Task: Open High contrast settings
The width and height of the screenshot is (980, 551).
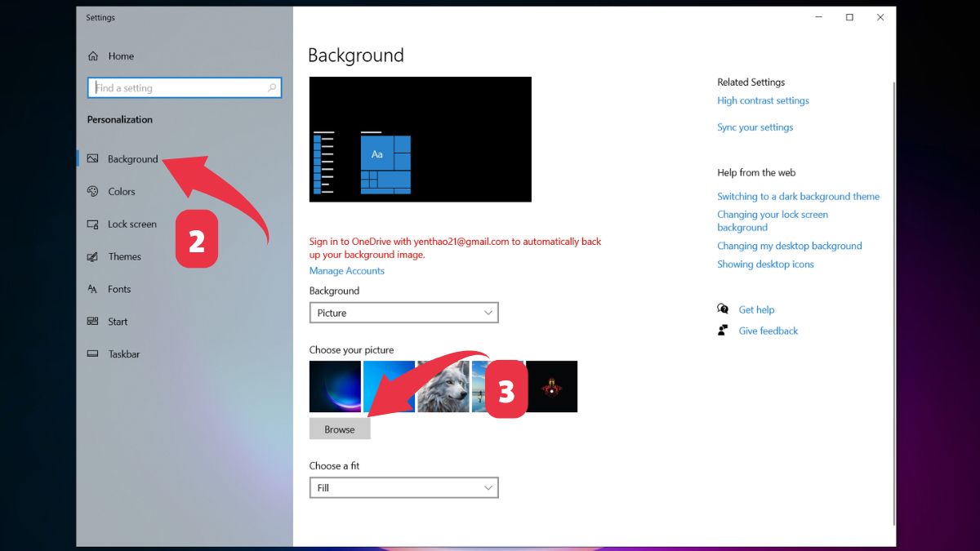Action: tap(763, 100)
